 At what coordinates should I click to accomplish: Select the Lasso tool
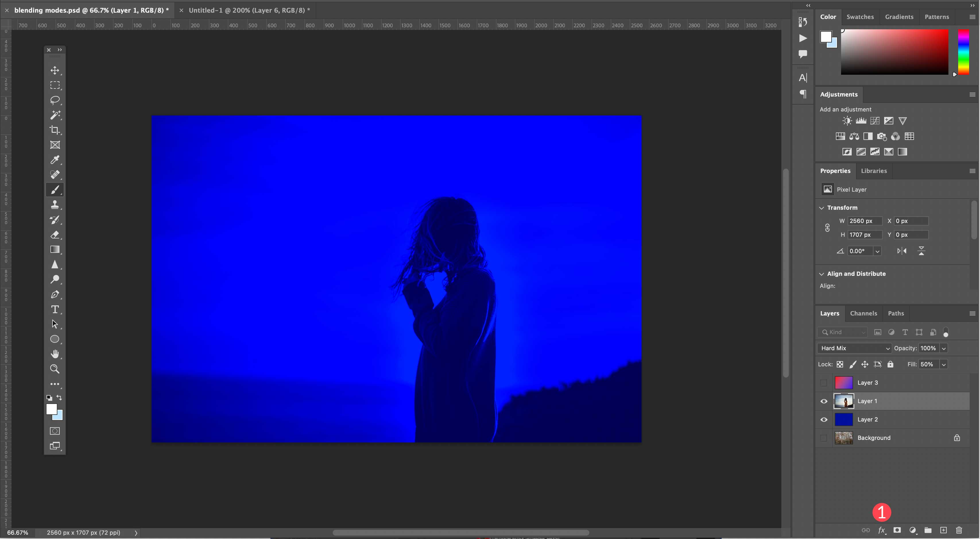click(x=55, y=100)
